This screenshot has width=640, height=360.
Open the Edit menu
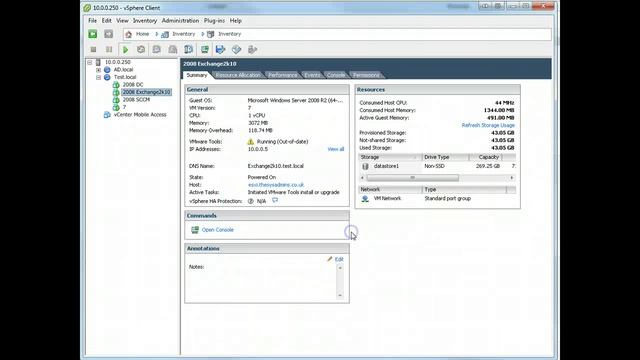pyautogui.click(x=107, y=20)
